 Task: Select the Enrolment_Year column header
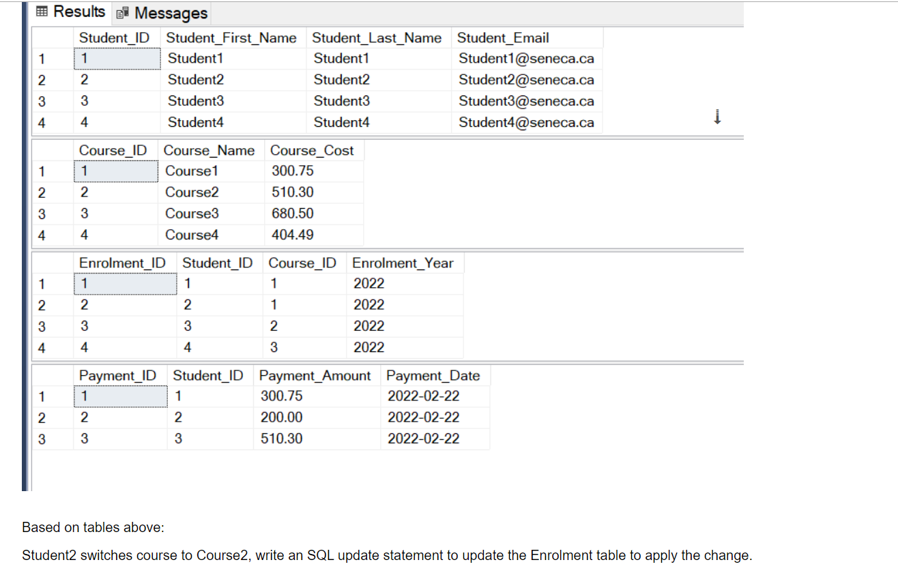pyautogui.click(x=405, y=263)
